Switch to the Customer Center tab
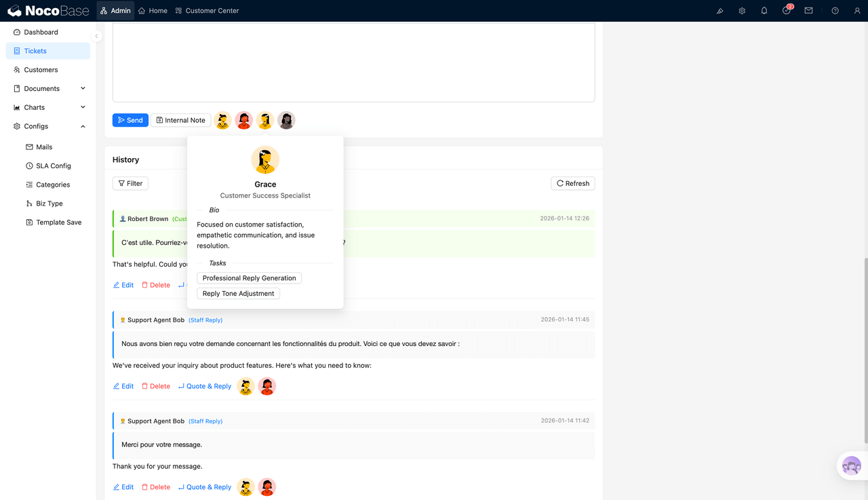868x500 pixels. [207, 11]
